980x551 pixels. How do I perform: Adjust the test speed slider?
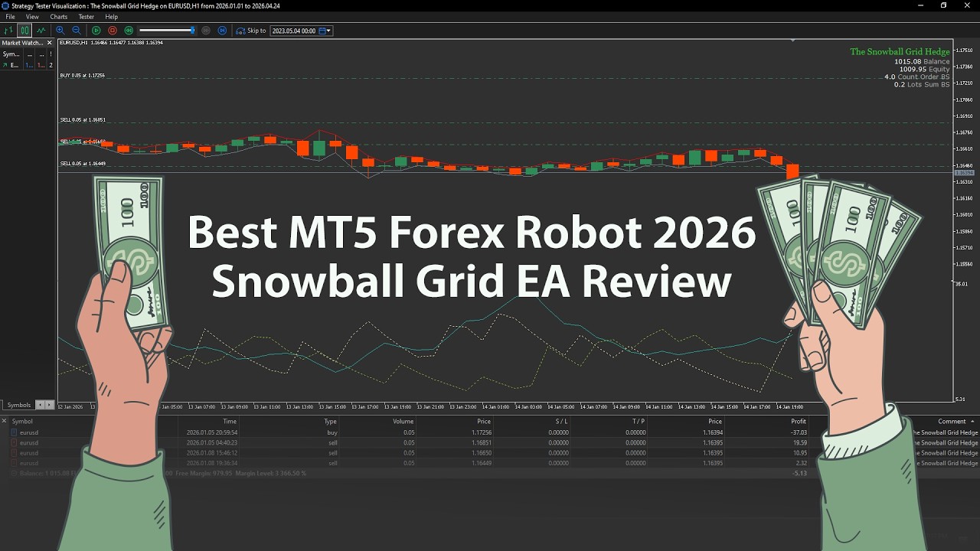pos(167,31)
